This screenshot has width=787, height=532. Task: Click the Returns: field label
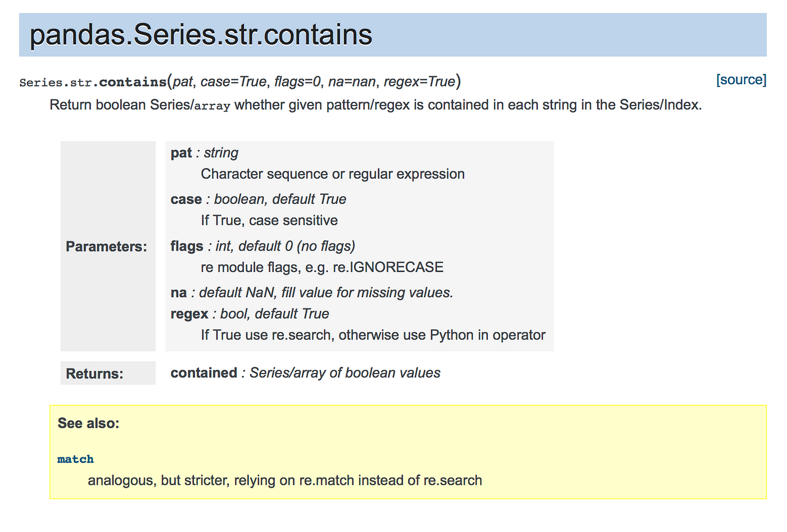tap(94, 374)
